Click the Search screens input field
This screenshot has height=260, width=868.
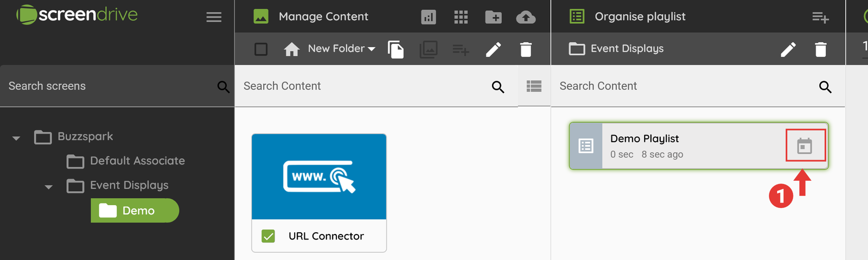[108, 86]
